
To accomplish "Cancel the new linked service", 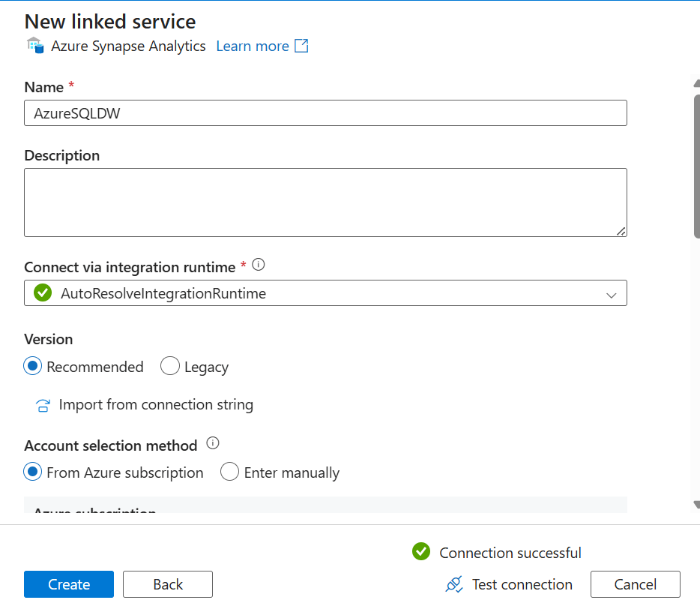I will (635, 584).
